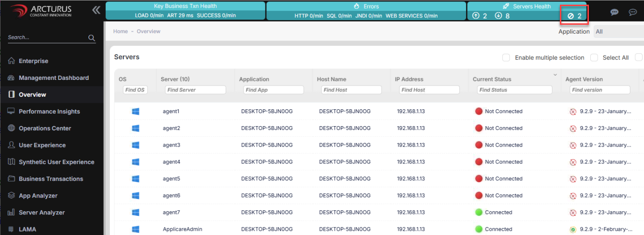The image size is (644, 235).
Task: Expand the Current Status column sort chevron
Action: pos(555,75)
